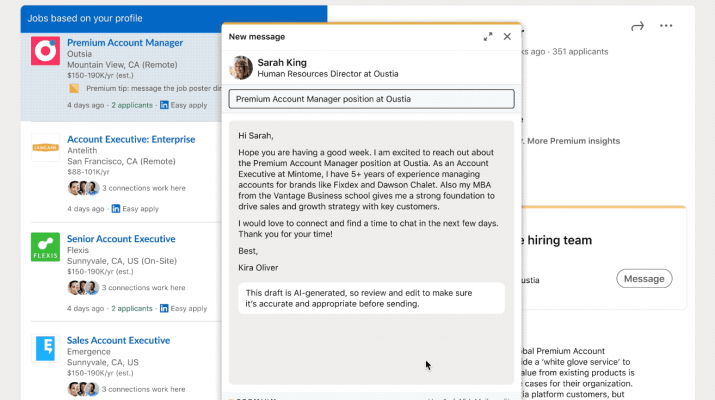Click 'Hi Sarah,' greeting line in draft

click(256, 136)
